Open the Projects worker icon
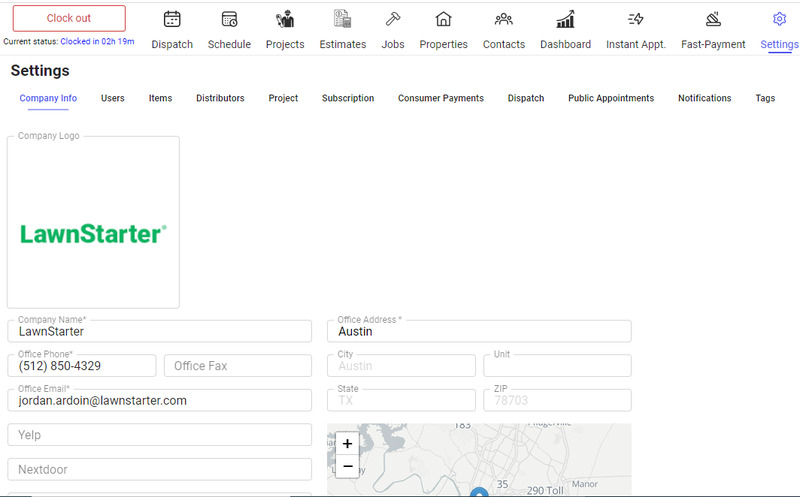The height and width of the screenshot is (497, 800). [x=285, y=19]
